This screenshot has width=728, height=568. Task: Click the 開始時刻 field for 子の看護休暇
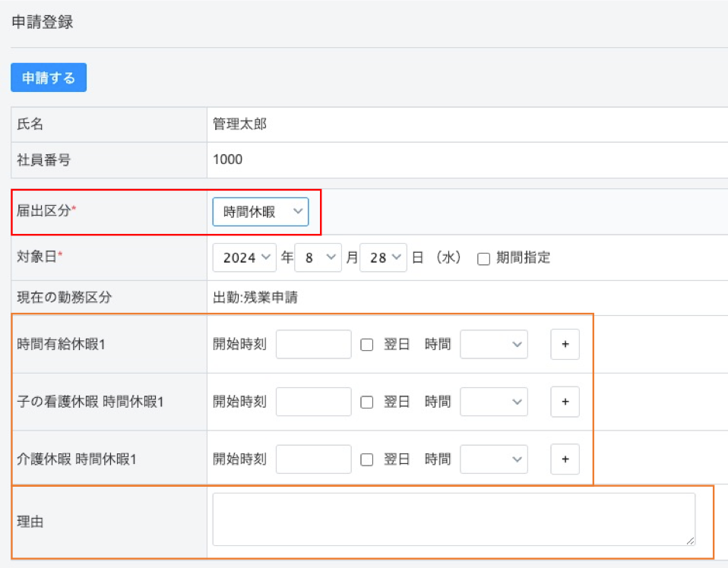coord(313,402)
